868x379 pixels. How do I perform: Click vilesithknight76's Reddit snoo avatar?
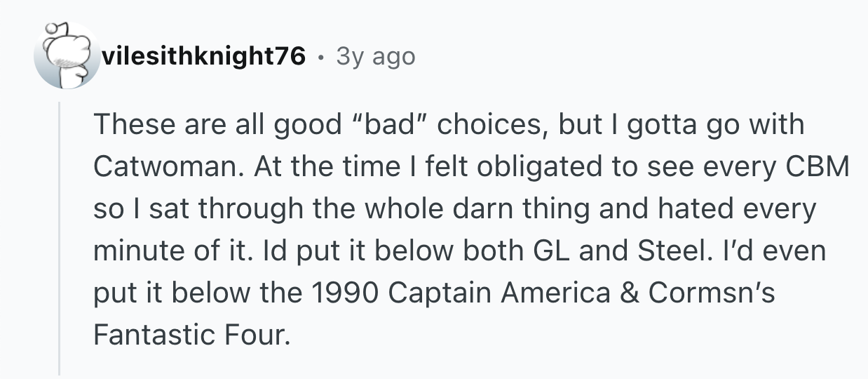click(67, 56)
